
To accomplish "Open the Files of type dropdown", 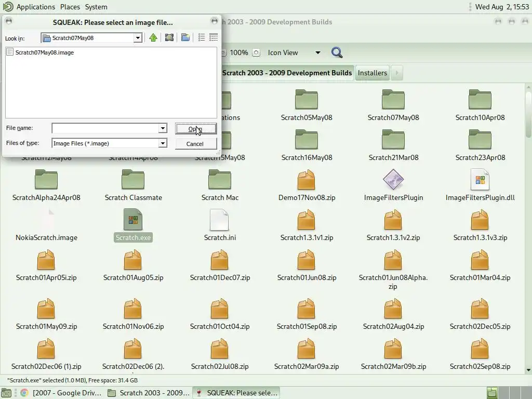I will [x=163, y=143].
